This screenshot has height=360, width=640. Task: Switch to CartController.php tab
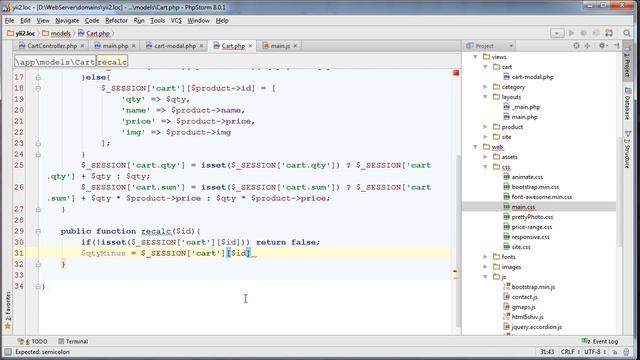pos(52,46)
